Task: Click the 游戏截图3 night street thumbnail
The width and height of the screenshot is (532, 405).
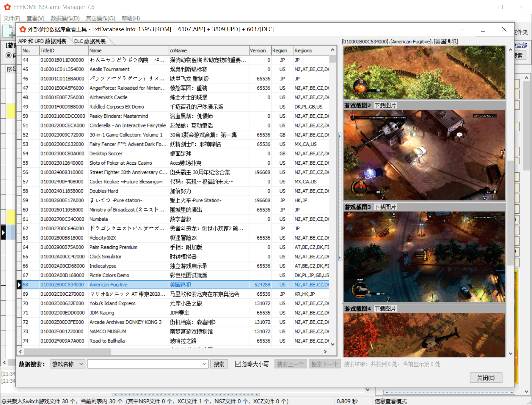Action: (424, 257)
